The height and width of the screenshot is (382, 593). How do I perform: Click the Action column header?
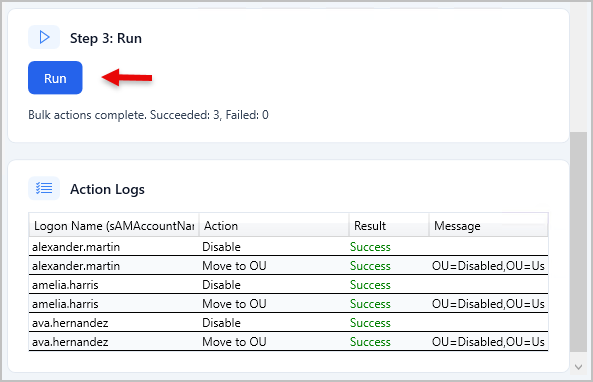pos(274,226)
